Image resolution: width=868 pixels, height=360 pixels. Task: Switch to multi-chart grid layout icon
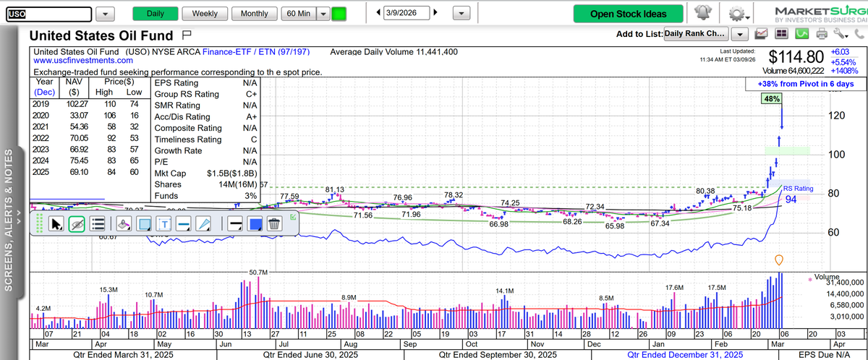(782, 33)
